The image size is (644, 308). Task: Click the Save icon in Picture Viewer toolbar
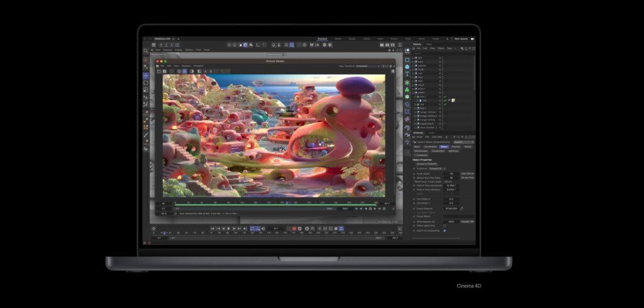coord(164,71)
